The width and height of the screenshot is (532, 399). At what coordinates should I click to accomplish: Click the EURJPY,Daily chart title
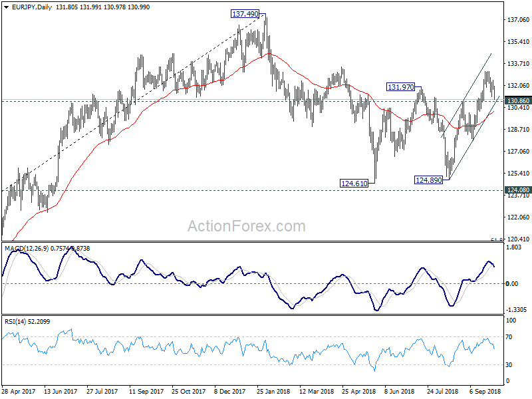point(31,7)
